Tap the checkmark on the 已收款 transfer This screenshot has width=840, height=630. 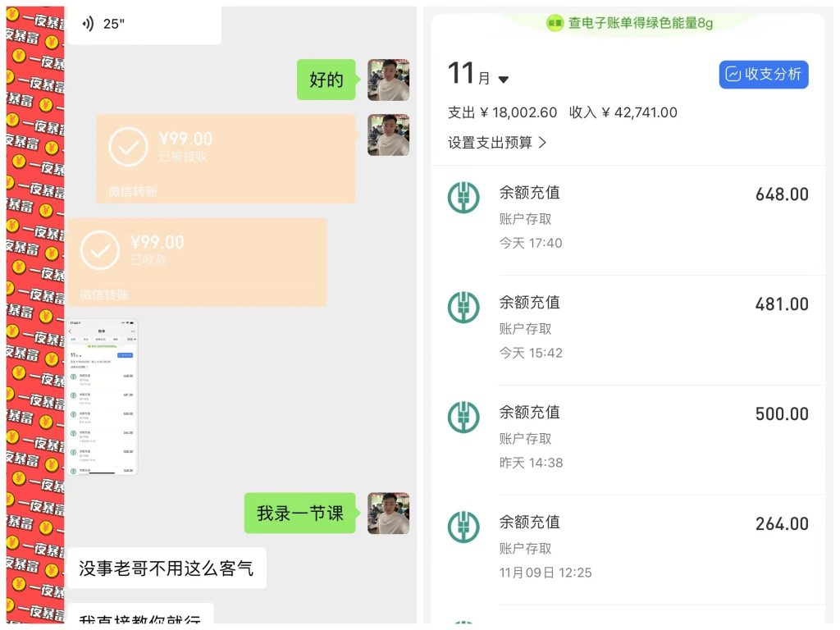(x=100, y=249)
